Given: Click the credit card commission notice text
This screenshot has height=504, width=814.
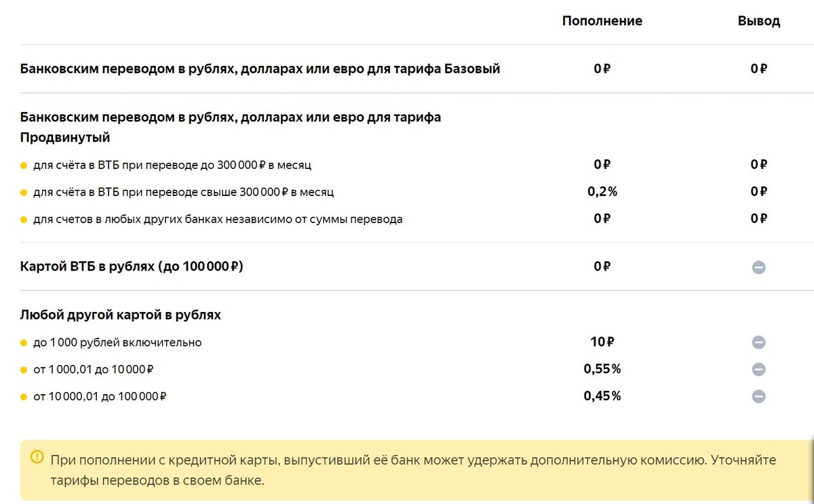Looking at the screenshot, I should 414,470.
